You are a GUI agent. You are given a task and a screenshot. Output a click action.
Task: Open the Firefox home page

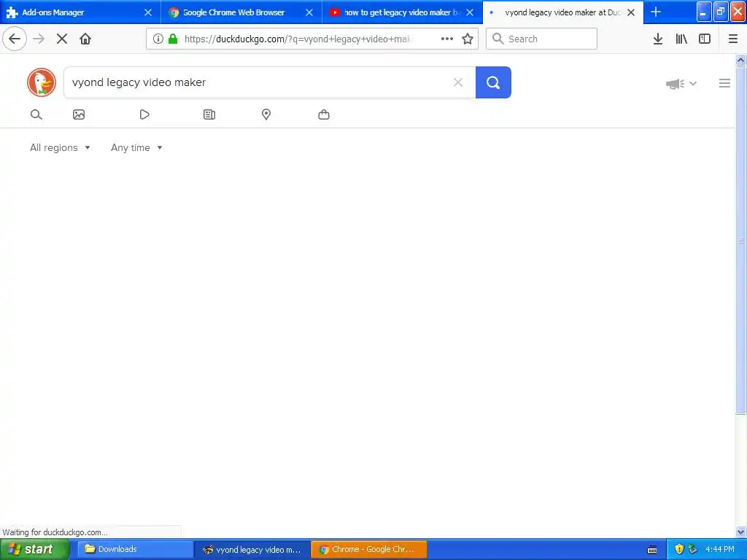(x=85, y=39)
